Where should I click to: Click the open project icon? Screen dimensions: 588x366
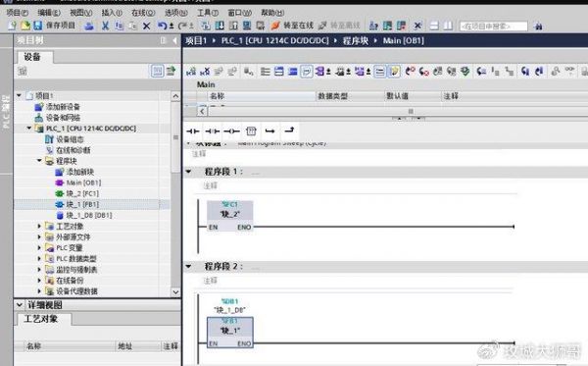(25, 26)
